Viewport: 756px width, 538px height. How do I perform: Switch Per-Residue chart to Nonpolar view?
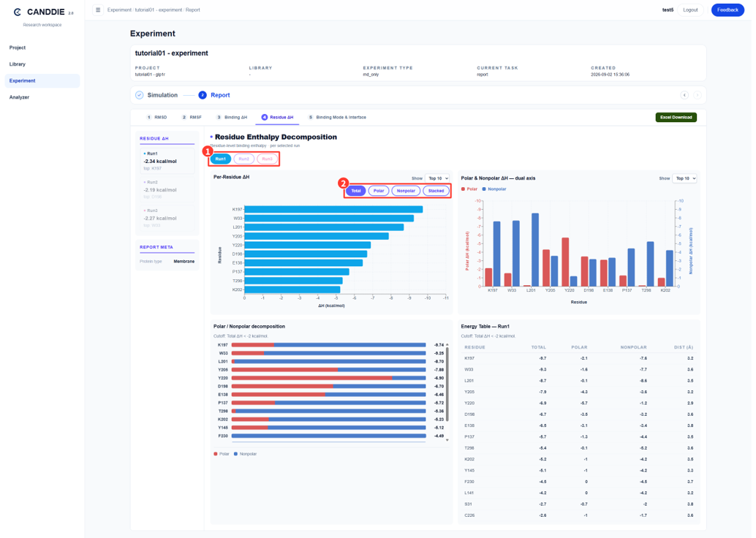coord(406,191)
